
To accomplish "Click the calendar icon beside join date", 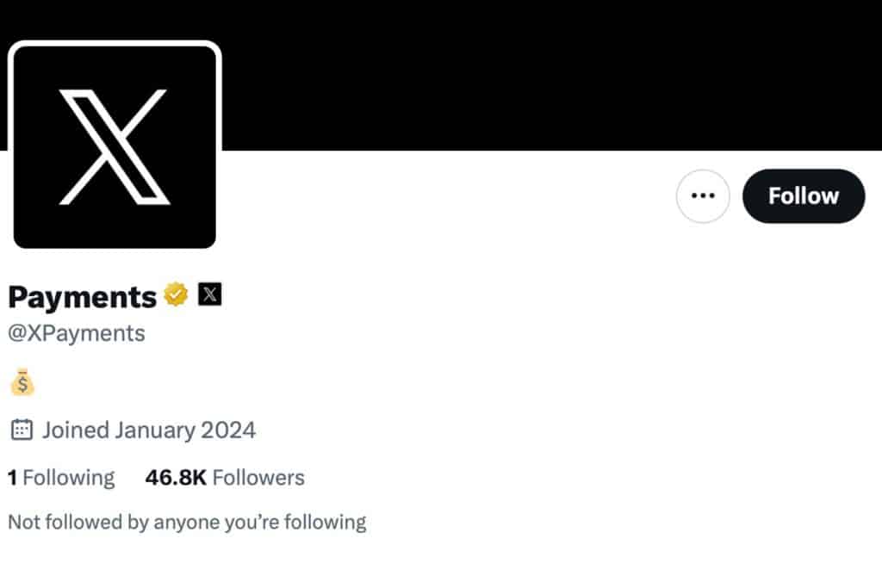I will point(22,429).
